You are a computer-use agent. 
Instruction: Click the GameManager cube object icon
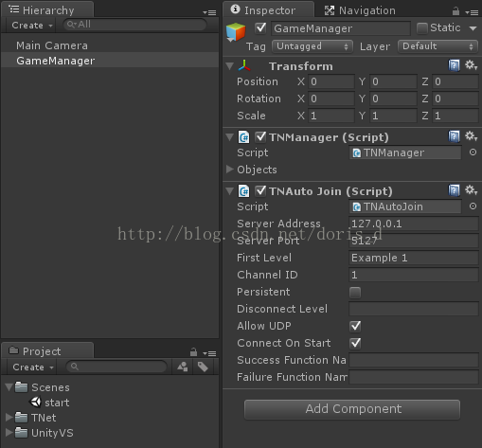click(236, 32)
